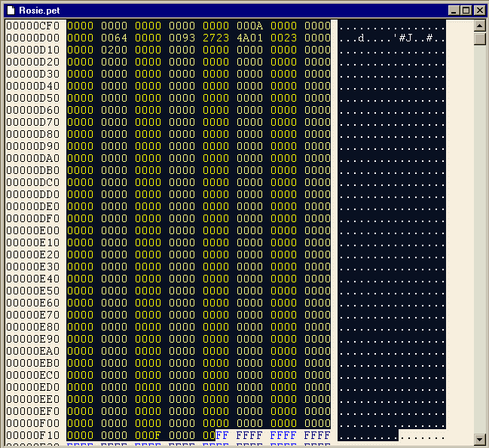Click the Rosie.pet title bar text
This screenshot has height=448, width=489.
coord(39,11)
